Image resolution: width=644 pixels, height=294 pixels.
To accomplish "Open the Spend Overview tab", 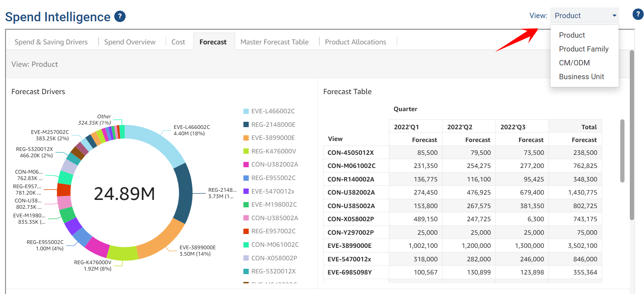I will (130, 42).
